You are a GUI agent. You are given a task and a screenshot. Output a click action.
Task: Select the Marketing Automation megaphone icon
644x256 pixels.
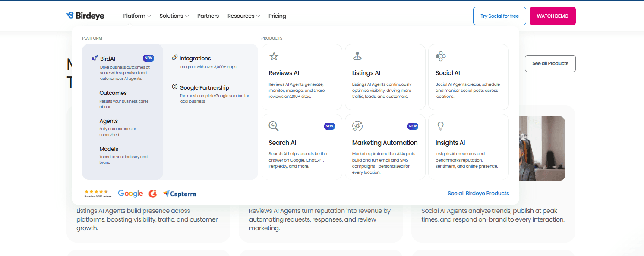point(357,126)
